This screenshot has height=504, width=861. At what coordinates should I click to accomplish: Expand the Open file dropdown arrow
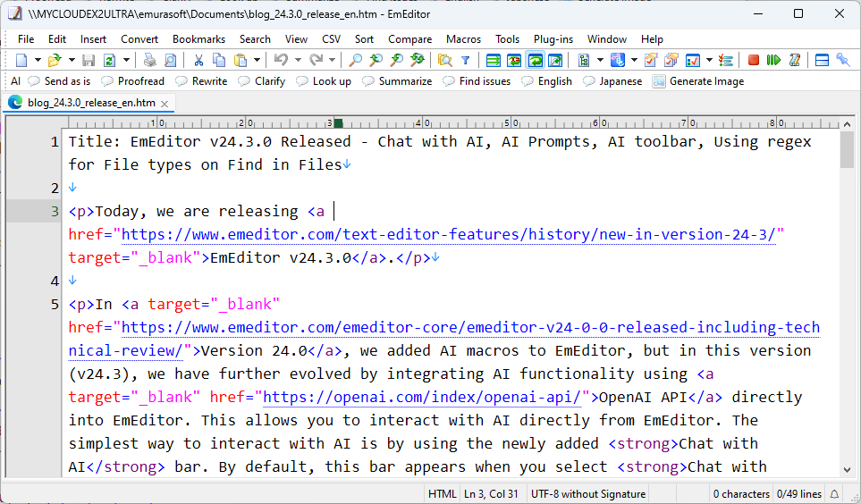tap(72, 60)
